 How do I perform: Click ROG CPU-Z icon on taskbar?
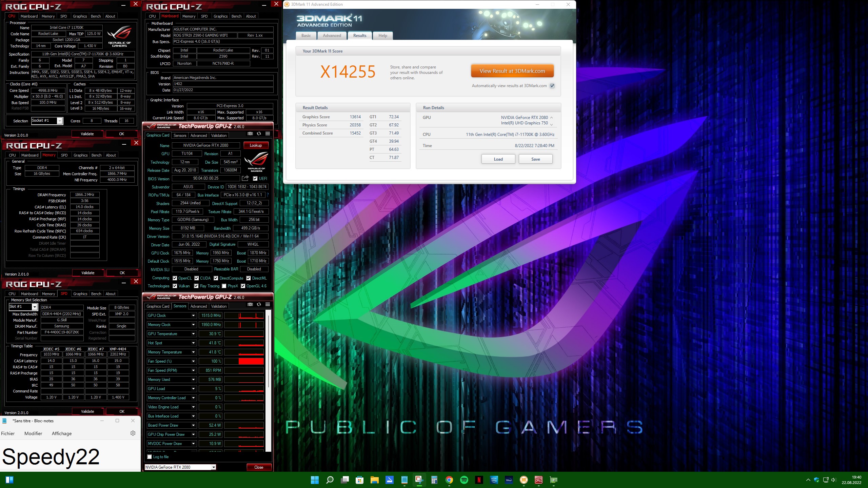[539, 480]
